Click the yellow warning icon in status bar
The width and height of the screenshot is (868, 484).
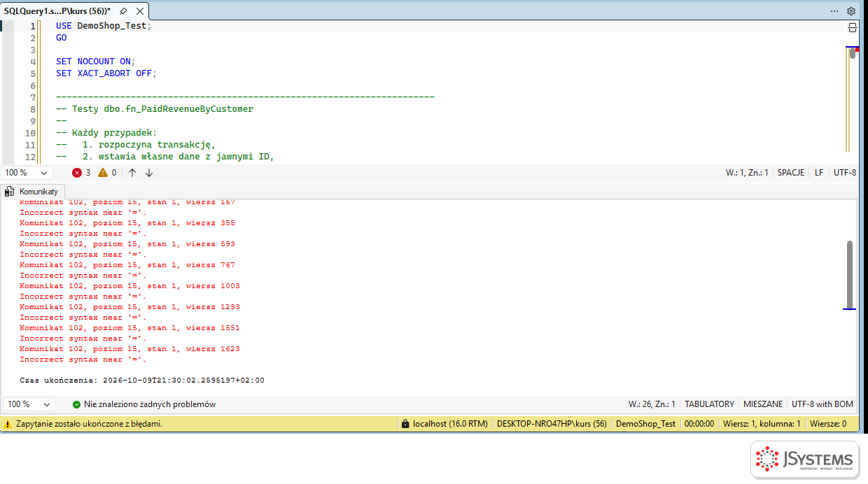pyautogui.click(x=8, y=424)
